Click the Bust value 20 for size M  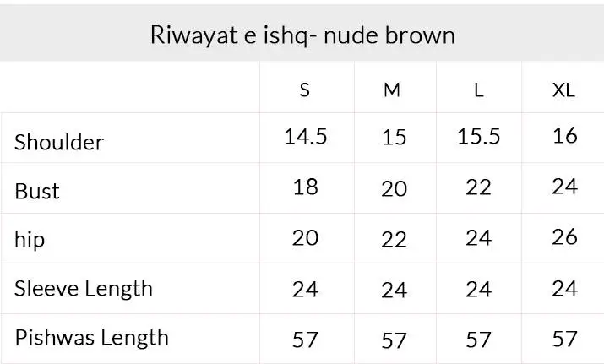click(395, 189)
